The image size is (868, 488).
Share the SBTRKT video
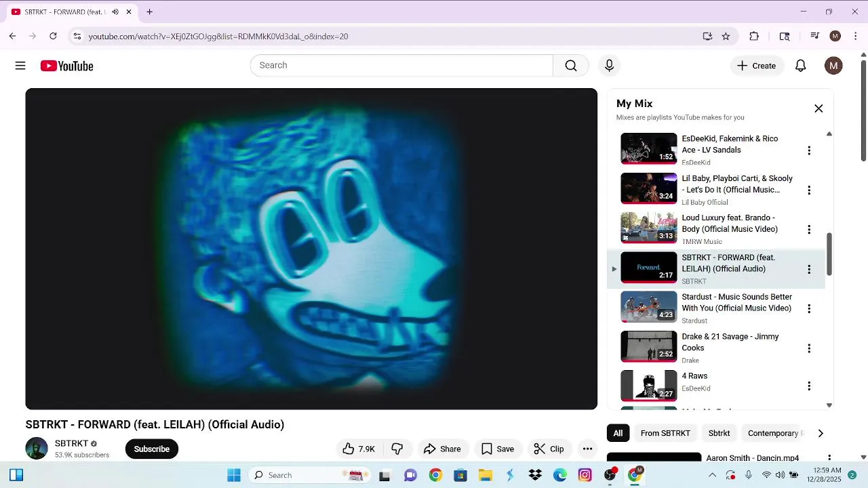click(x=442, y=449)
